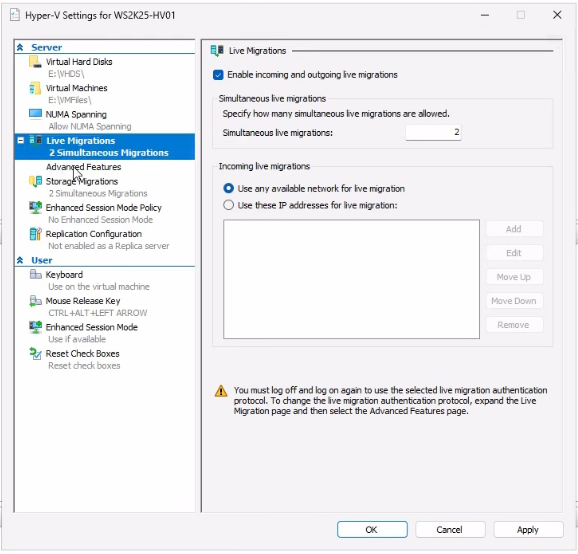Viewport: 578px width, 554px height.
Task: Select Use any available network radio button
Action: coord(229,188)
